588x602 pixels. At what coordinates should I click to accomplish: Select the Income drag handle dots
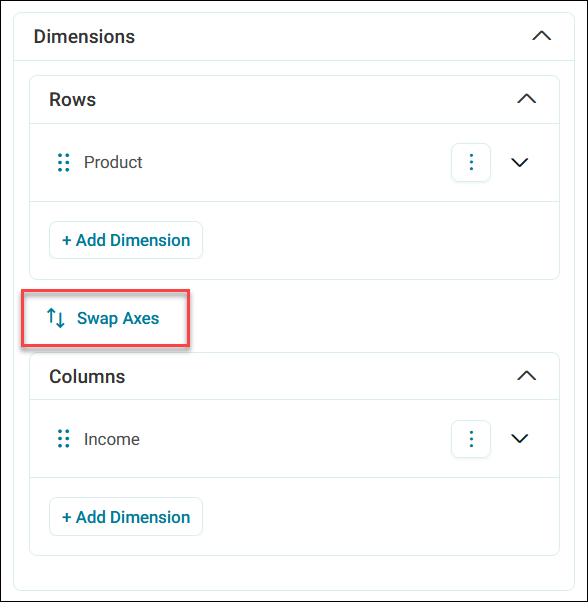point(64,438)
